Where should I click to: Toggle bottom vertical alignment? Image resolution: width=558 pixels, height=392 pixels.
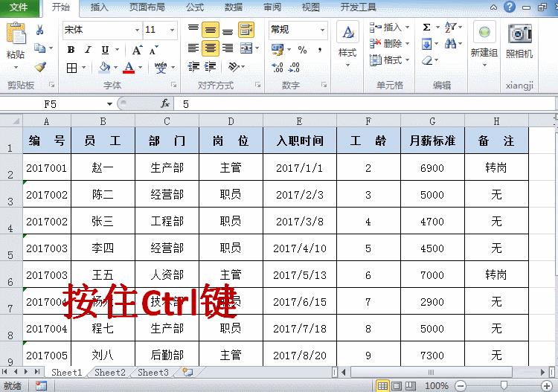tap(228, 30)
